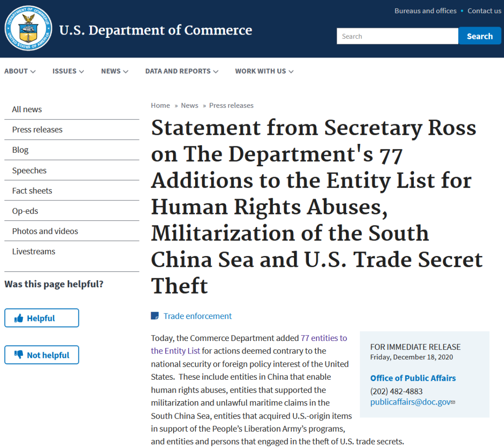Open Fact sheets from the sidebar
504x447 pixels.
click(32, 191)
